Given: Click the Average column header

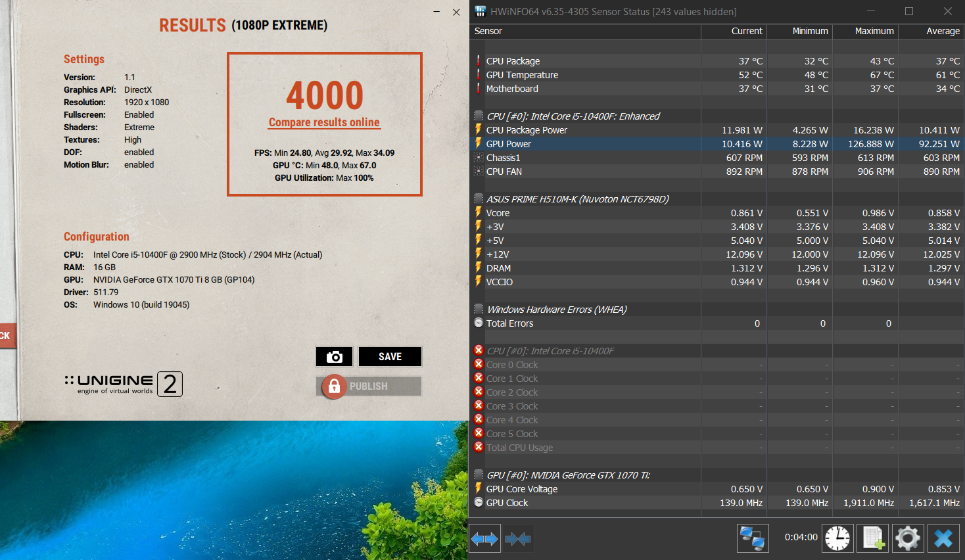Looking at the screenshot, I should 943,31.
